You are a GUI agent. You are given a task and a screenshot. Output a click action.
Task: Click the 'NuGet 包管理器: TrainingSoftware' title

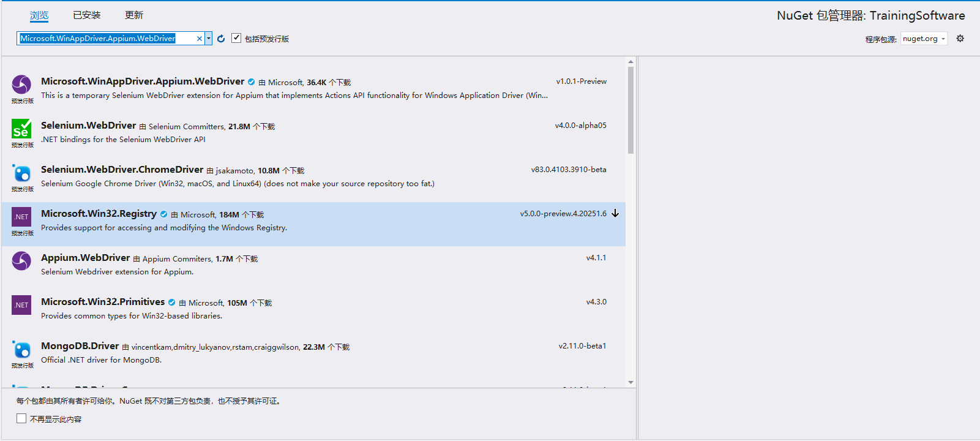[871, 16]
